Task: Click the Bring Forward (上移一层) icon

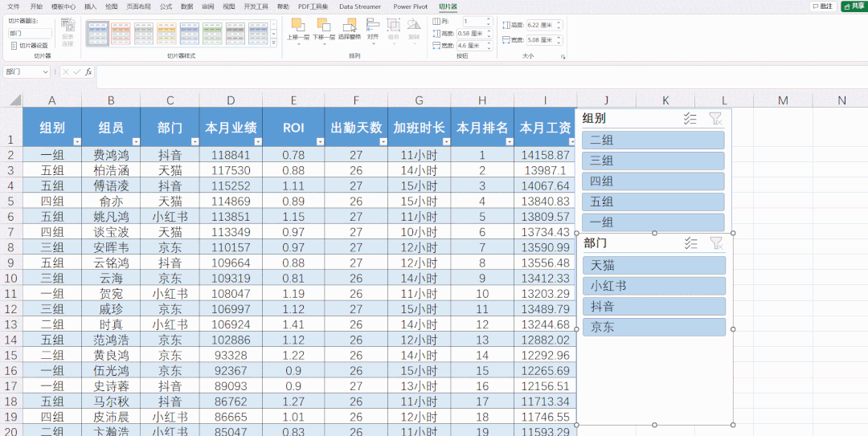Action: [x=298, y=25]
